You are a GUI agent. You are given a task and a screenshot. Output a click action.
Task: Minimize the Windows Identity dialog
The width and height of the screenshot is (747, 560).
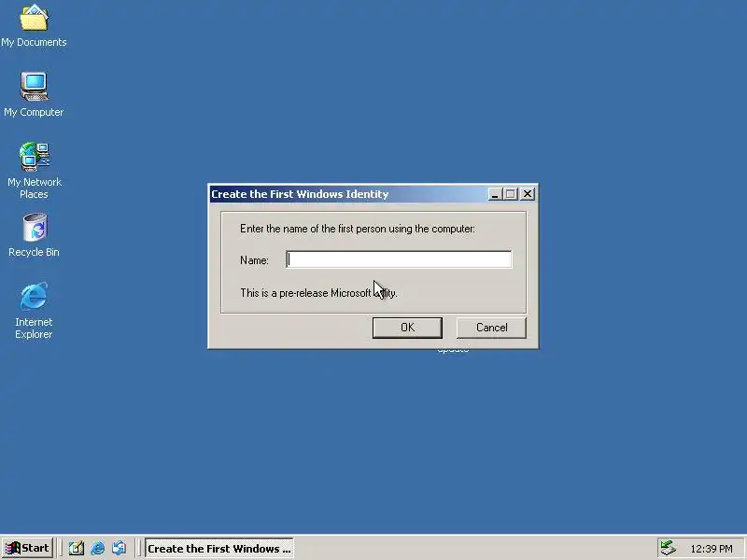click(495, 194)
